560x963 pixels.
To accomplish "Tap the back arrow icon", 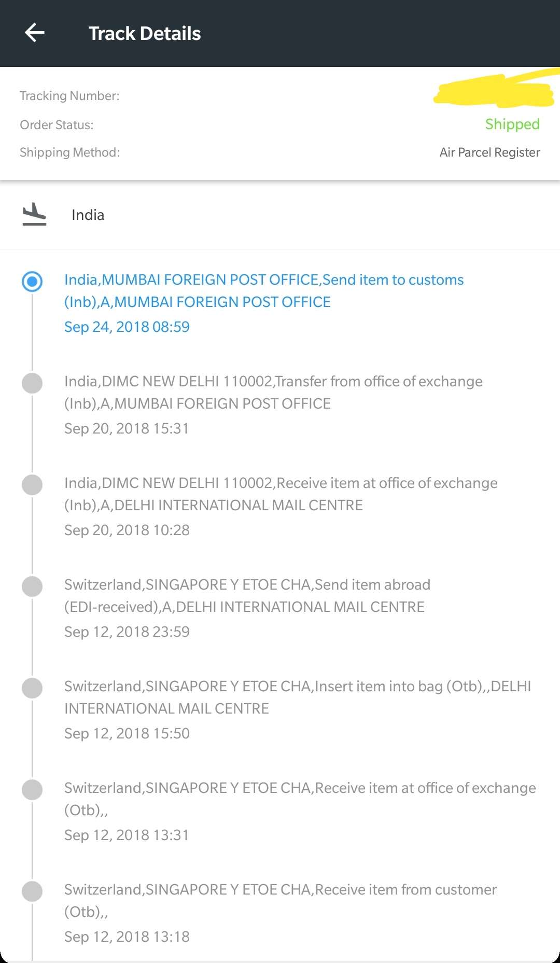I will coord(35,33).
